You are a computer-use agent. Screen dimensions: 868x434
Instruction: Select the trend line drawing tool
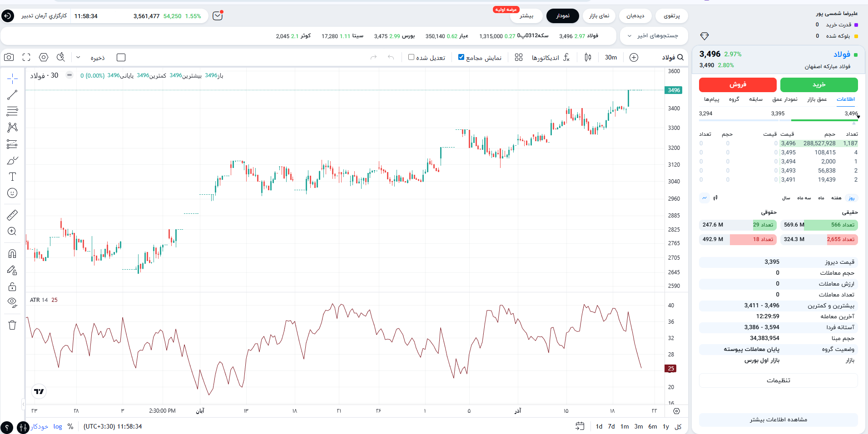(x=12, y=95)
